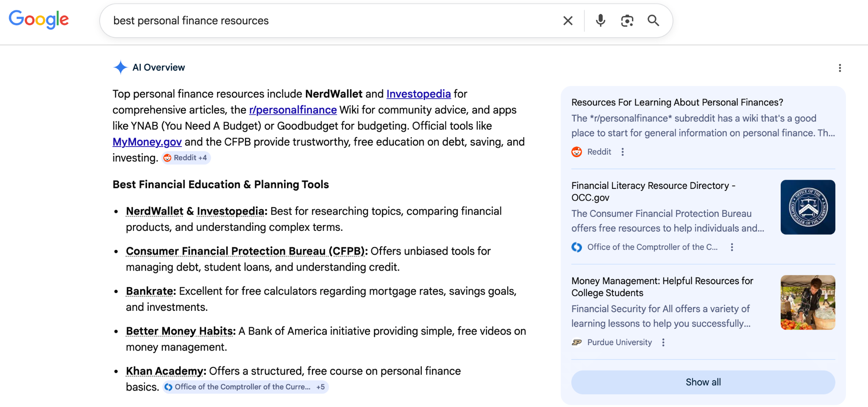
Task: Click the 'Khan Academy' bullet heading
Action: [166, 371]
